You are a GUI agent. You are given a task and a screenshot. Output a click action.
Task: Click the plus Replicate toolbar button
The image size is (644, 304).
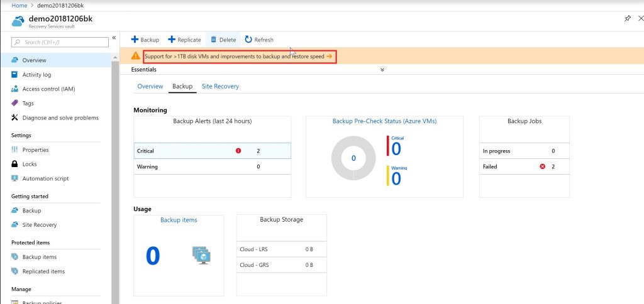click(x=184, y=40)
